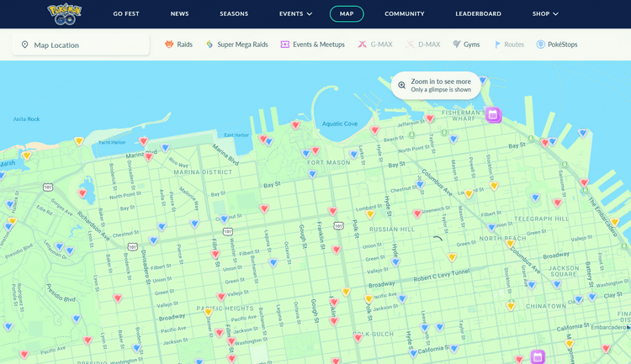Toggle the Gyms filter
This screenshot has height=364, width=631.
click(466, 45)
